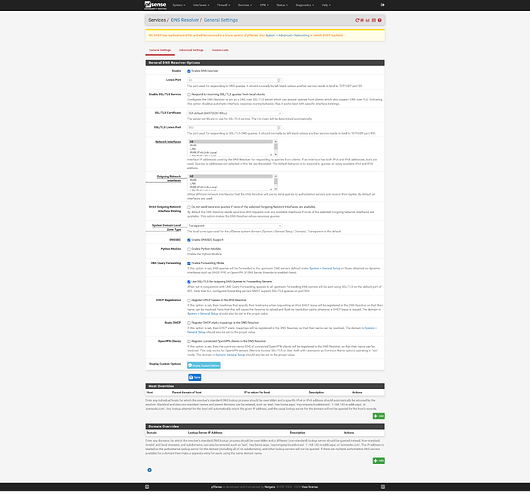Select LAN in Outgoing Network Interfaces list
This screenshot has height=500, width=530.
pos(231,184)
